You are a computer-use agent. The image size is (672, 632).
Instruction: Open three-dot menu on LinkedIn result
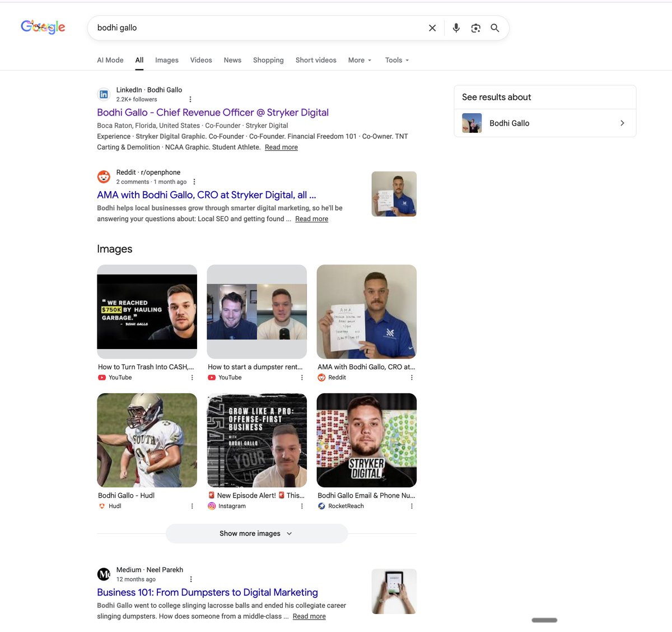(x=190, y=99)
